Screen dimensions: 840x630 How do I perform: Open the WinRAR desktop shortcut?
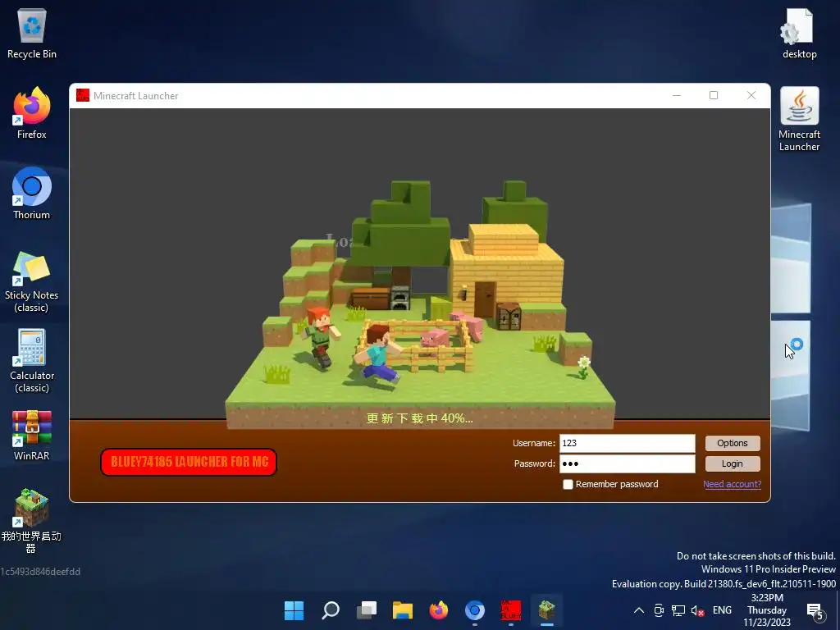pyautogui.click(x=32, y=435)
